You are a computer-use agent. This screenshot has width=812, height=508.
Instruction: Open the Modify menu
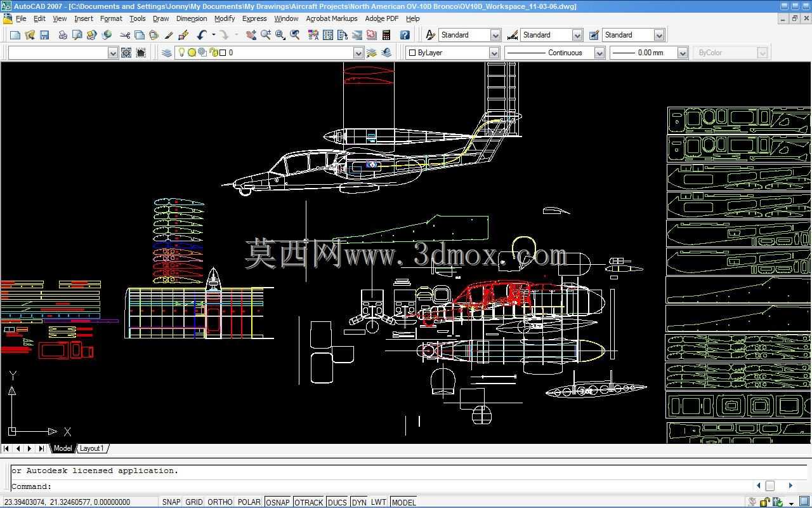[225, 18]
